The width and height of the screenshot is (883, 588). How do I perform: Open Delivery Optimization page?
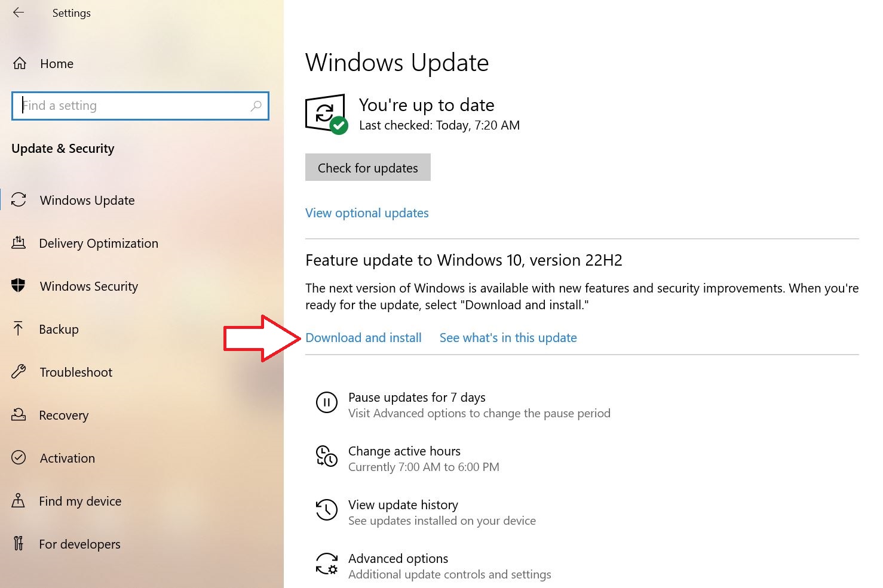99,244
